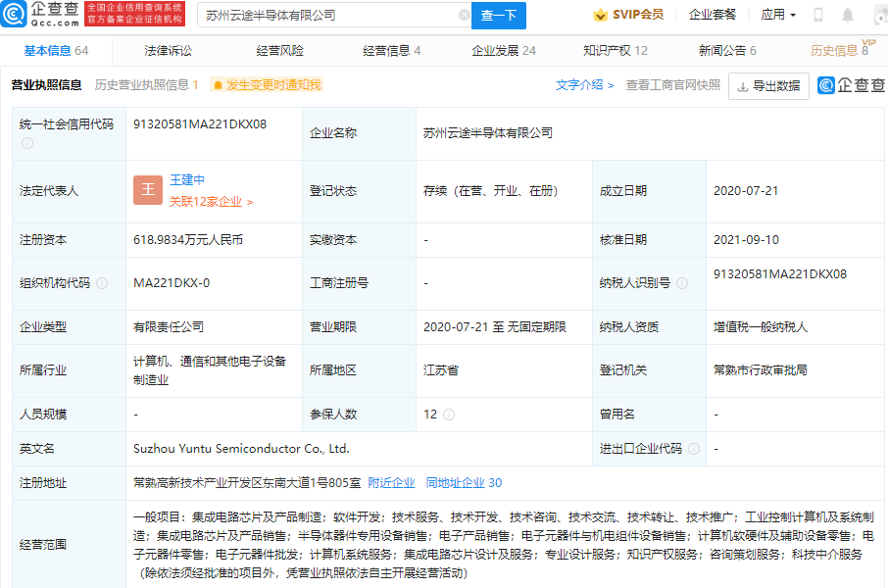Click into the company search input field

pos(323,16)
